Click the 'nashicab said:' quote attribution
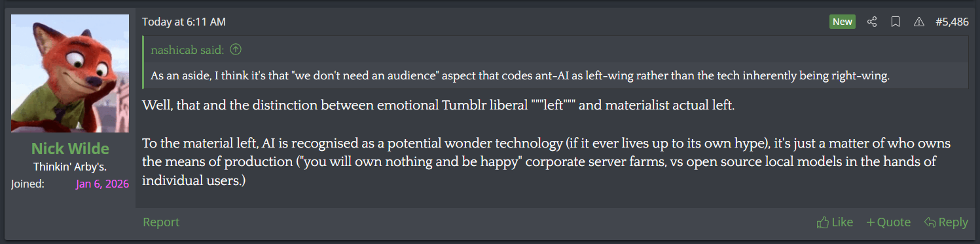The image size is (980, 244). (189, 49)
